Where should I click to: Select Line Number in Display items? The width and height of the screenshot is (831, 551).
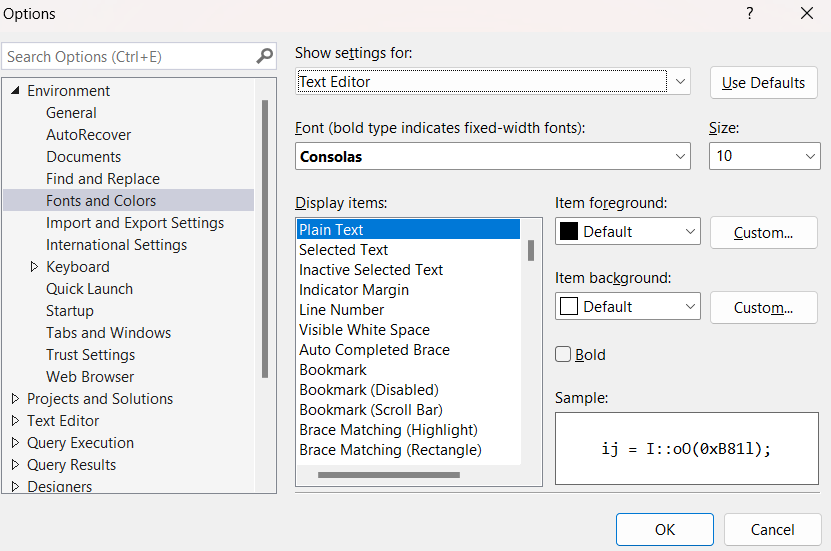341,310
